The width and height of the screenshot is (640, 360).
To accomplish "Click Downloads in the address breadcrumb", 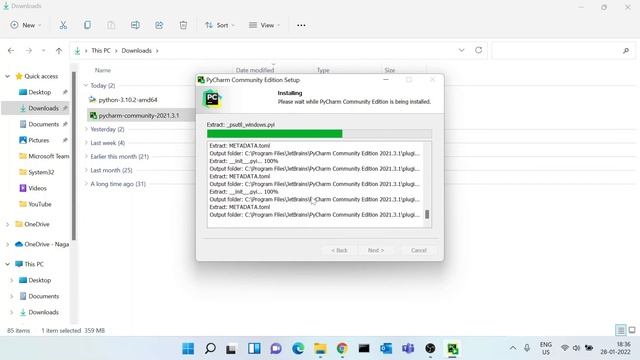I will tap(136, 51).
